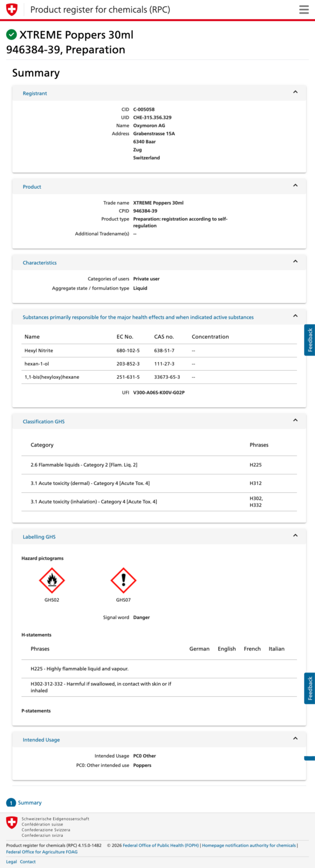The width and height of the screenshot is (315, 868).
Task: Click the footer Swiss Confederation logo
Action: pyautogui.click(x=11, y=822)
